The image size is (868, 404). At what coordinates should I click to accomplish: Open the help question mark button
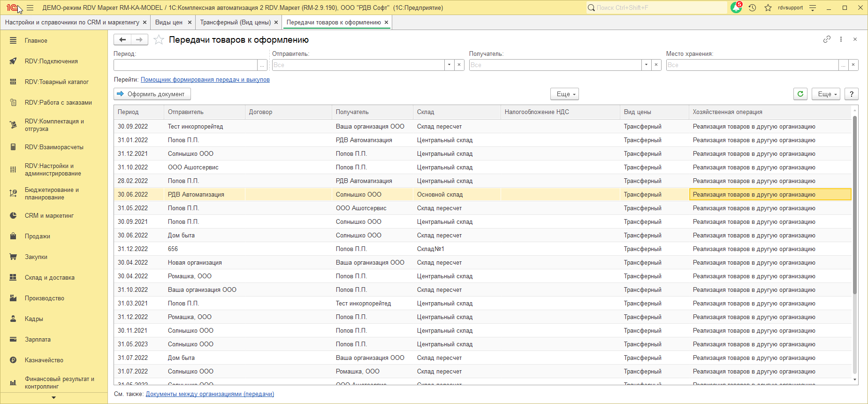tap(852, 94)
